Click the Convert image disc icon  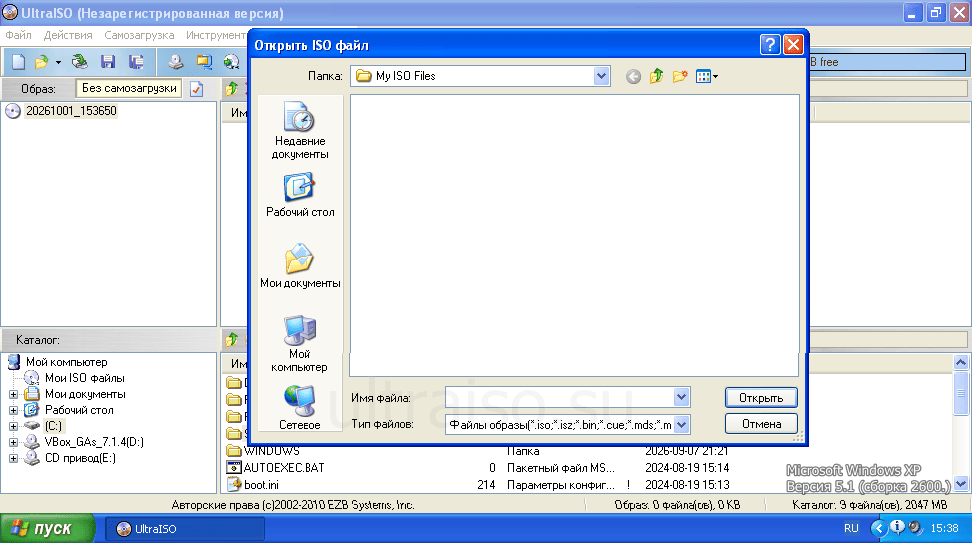(x=231, y=62)
